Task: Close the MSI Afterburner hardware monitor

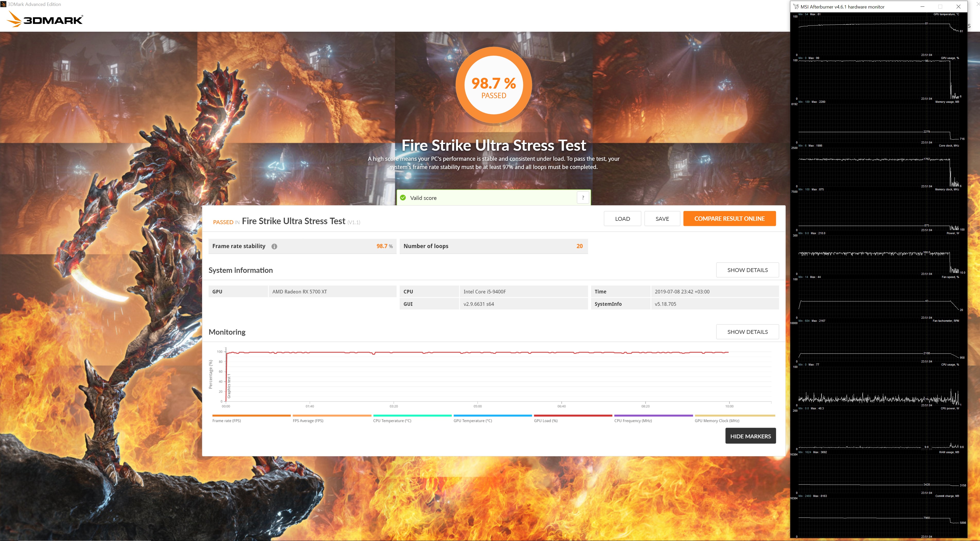Action: 958,6
